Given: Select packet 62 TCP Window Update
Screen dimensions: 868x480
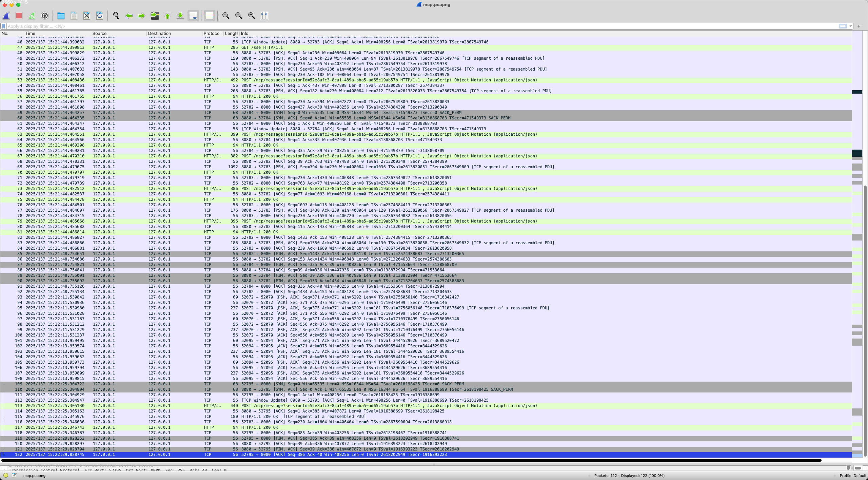Looking at the screenshot, I should point(426,129).
